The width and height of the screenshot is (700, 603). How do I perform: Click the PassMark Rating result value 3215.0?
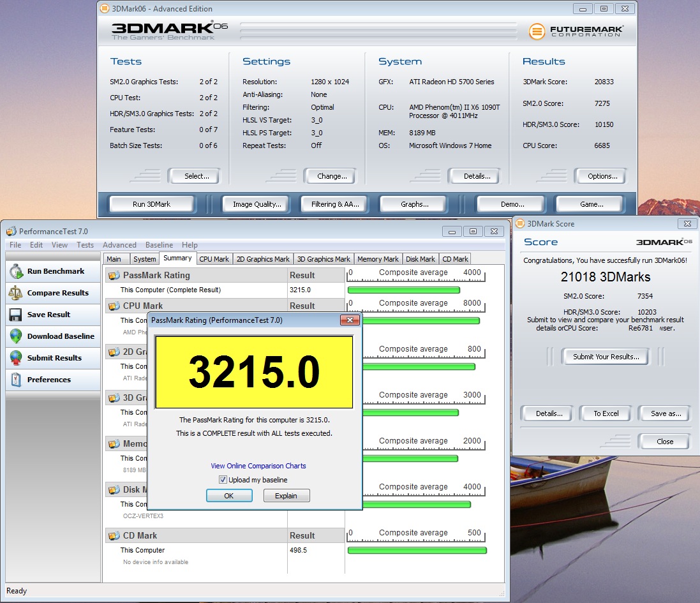point(300,290)
